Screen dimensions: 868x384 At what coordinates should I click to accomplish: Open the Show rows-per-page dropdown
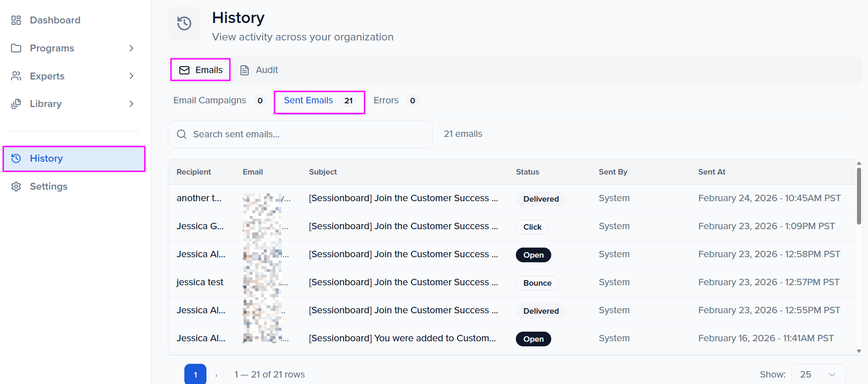click(x=818, y=374)
